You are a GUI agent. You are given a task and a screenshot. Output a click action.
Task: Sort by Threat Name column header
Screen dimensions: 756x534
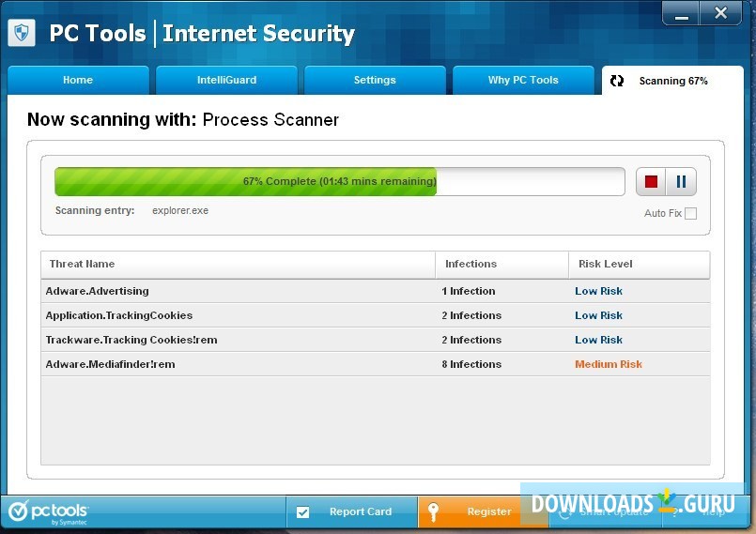coord(239,264)
